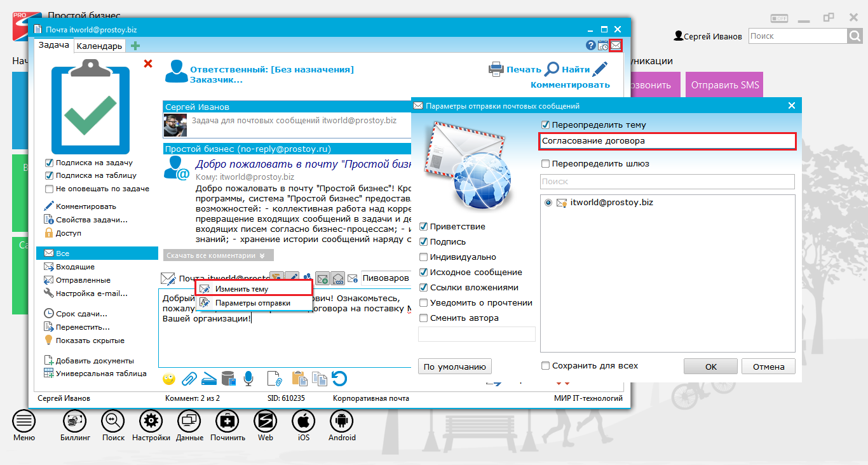Click Комментировать link at top right
This screenshot has height=465, width=868.
pos(570,84)
